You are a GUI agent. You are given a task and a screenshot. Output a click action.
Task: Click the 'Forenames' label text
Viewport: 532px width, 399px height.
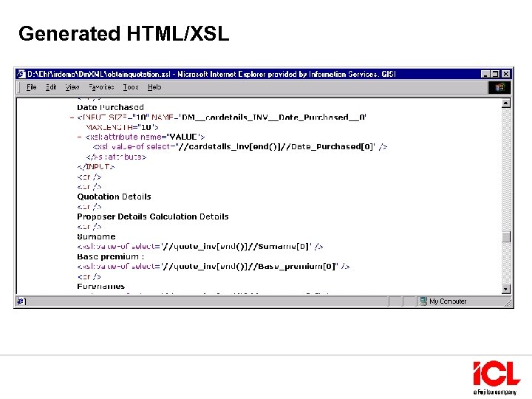tap(101, 287)
